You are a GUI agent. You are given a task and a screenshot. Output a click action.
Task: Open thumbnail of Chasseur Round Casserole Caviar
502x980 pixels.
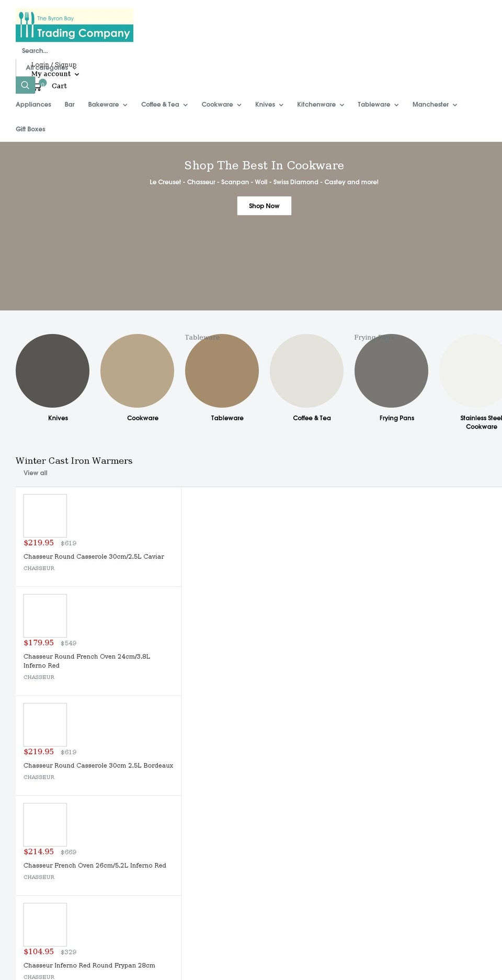pos(45,516)
